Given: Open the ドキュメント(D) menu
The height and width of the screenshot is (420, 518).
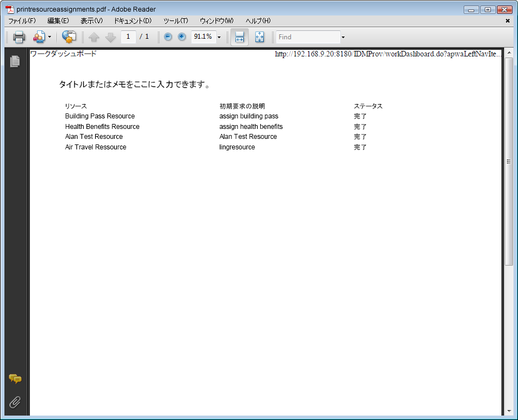Looking at the screenshot, I should point(133,21).
